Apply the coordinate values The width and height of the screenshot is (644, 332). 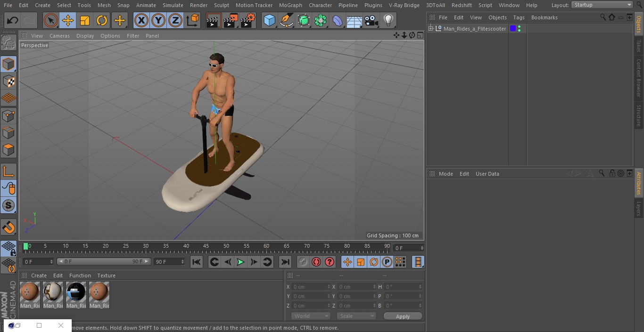(x=403, y=316)
